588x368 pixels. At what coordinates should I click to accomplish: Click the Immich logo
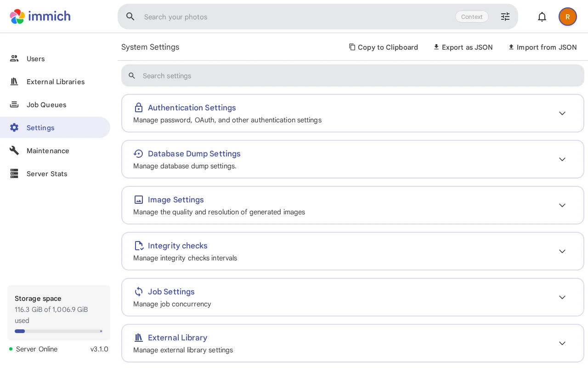40,17
